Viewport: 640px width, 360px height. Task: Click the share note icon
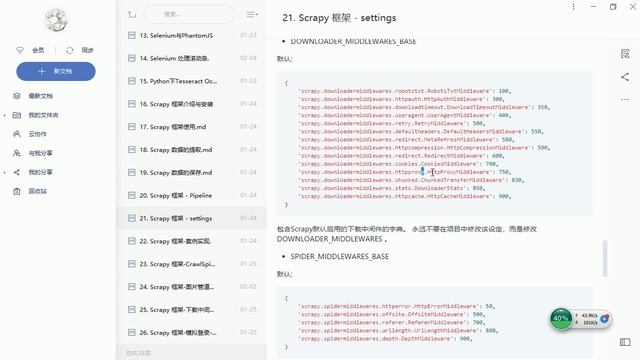pyautogui.click(x=625, y=77)
